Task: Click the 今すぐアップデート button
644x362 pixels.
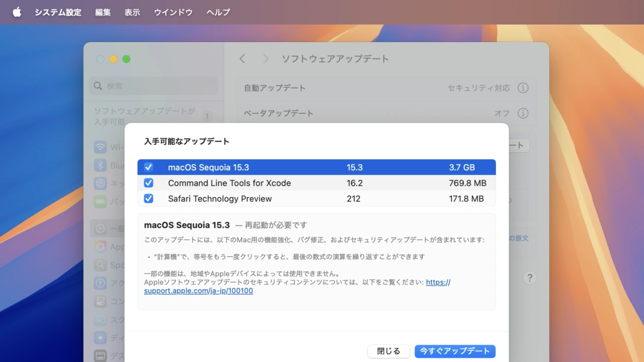Action: pyautogui.click(x=455, y=351)
